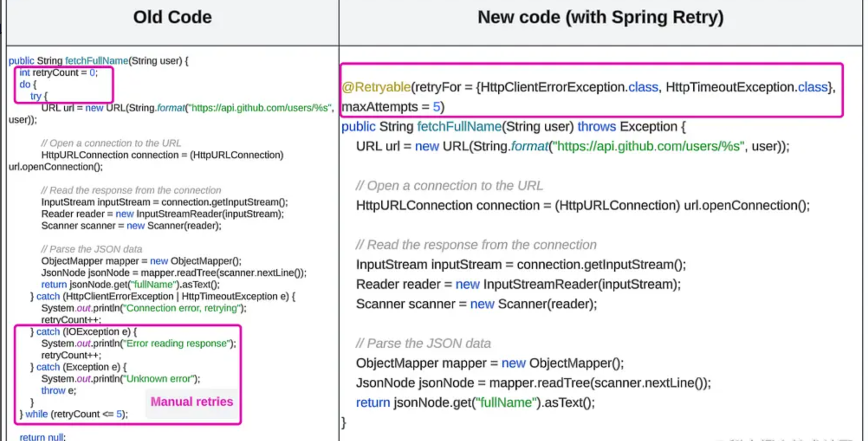Click the @Retryable annotation text
The height and width of the screenshot is (441, 868).
(376, 87)
